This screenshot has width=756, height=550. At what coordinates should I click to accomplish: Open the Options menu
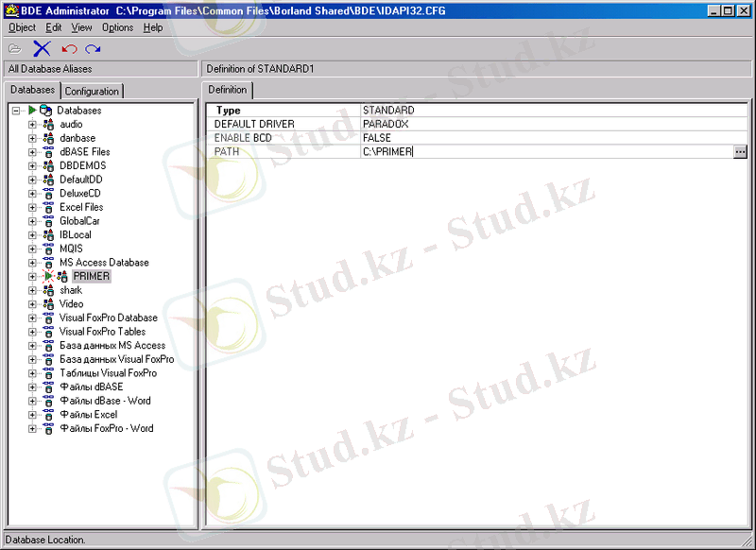coord(118,27)
